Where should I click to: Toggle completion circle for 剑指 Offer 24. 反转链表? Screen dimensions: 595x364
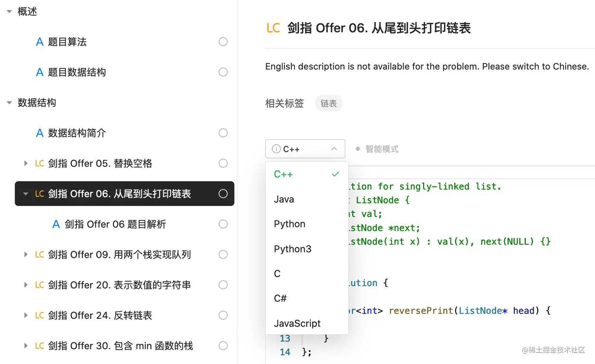pyautogui.click(x=223, y=315)
